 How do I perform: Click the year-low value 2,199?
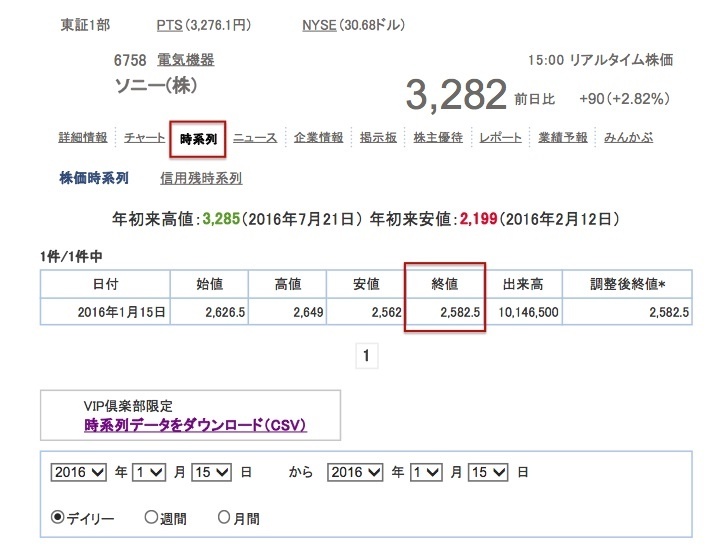click(479, 219)
